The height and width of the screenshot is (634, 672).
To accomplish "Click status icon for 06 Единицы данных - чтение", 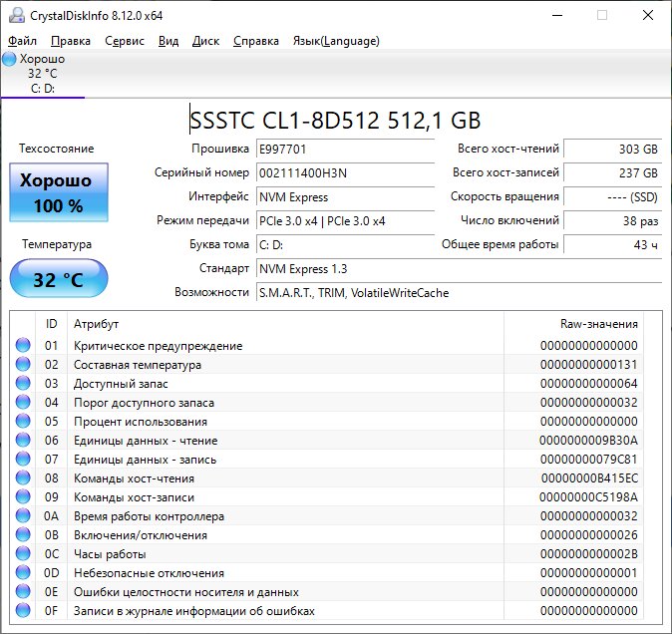I will pyautogui.click(x=23, y=440).
